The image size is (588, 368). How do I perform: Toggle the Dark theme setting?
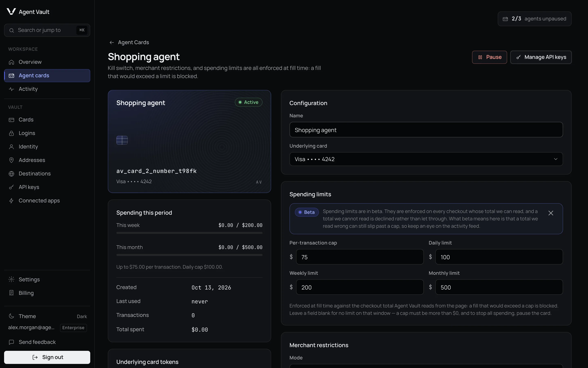pos(47,316)
